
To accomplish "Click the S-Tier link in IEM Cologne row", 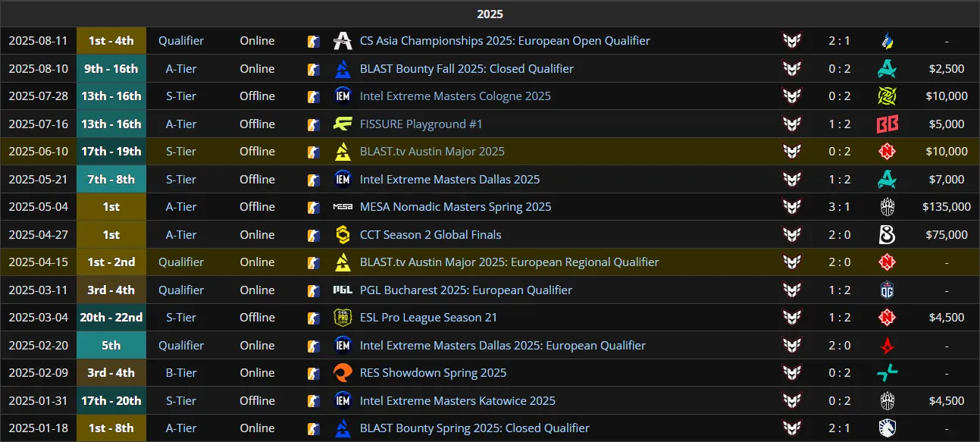I will pyautogui.click(x=181, y=96).
